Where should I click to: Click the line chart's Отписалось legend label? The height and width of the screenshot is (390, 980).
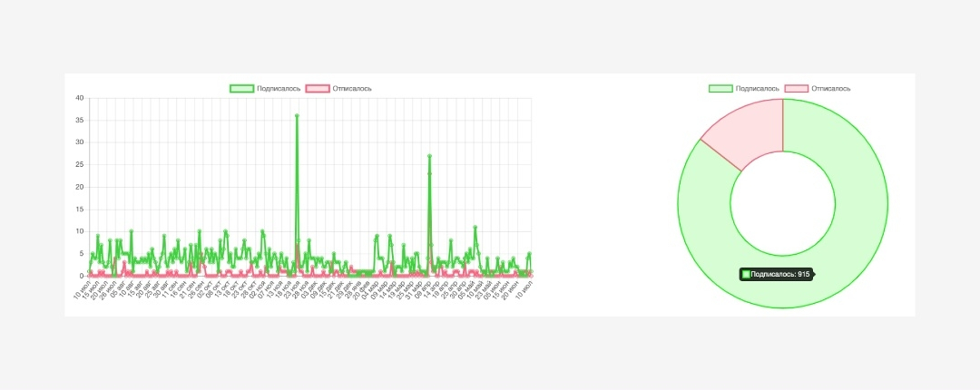point(352,89)
